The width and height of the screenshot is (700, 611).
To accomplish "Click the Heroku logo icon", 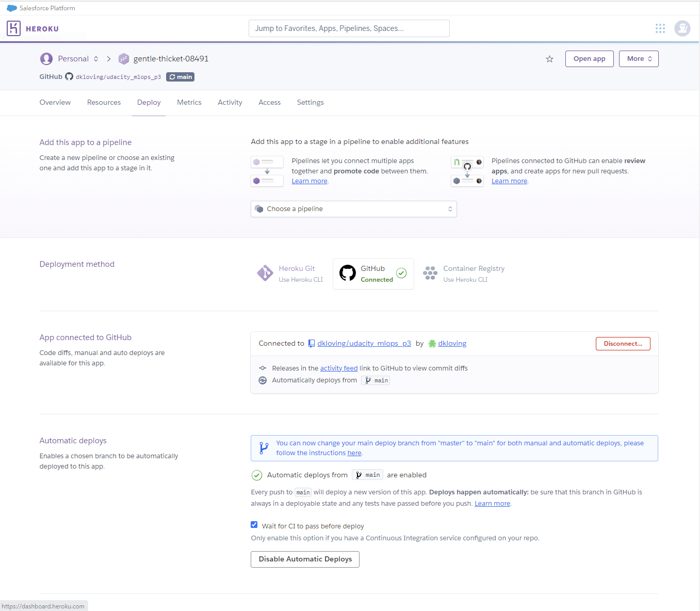I will coord(13,28).
